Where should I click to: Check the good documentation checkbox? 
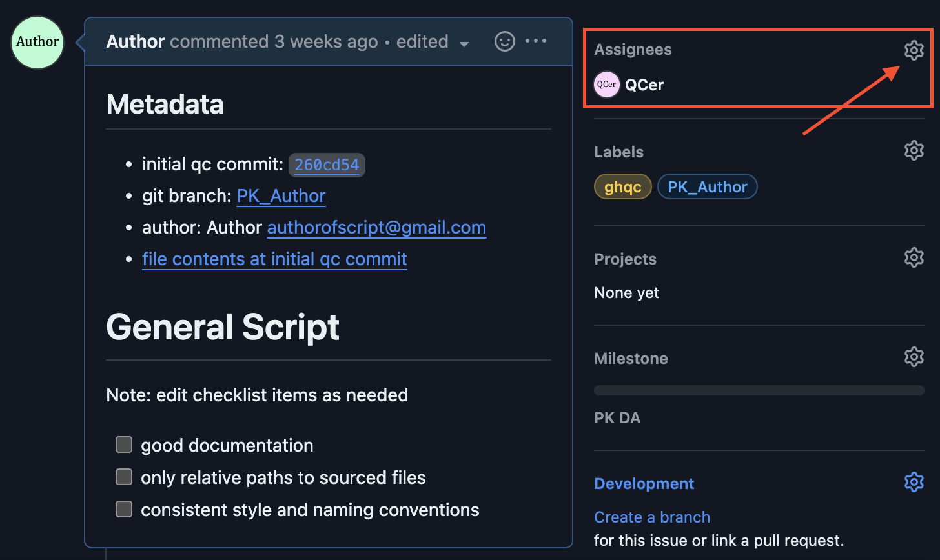pyautogui.click(x=124, y=445)
